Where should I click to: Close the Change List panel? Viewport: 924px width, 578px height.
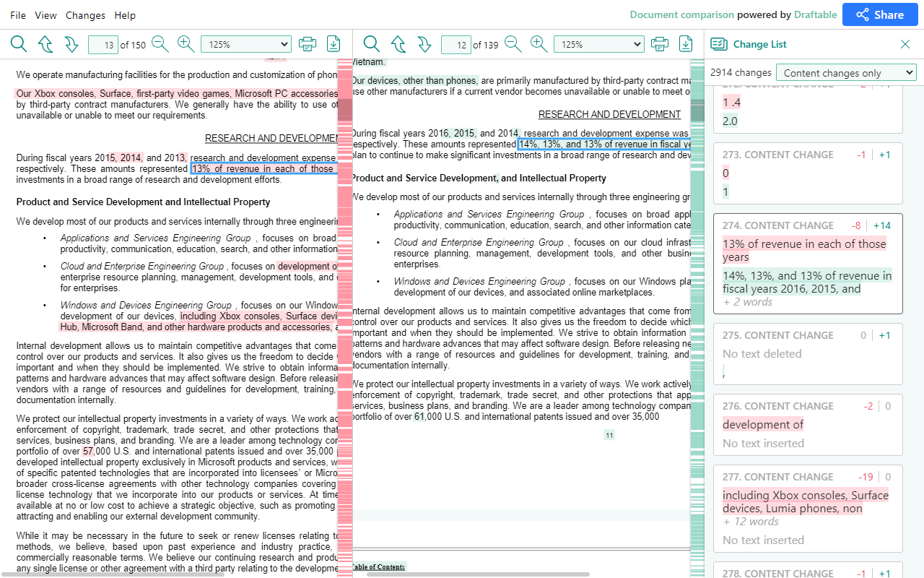pos(905,44)
